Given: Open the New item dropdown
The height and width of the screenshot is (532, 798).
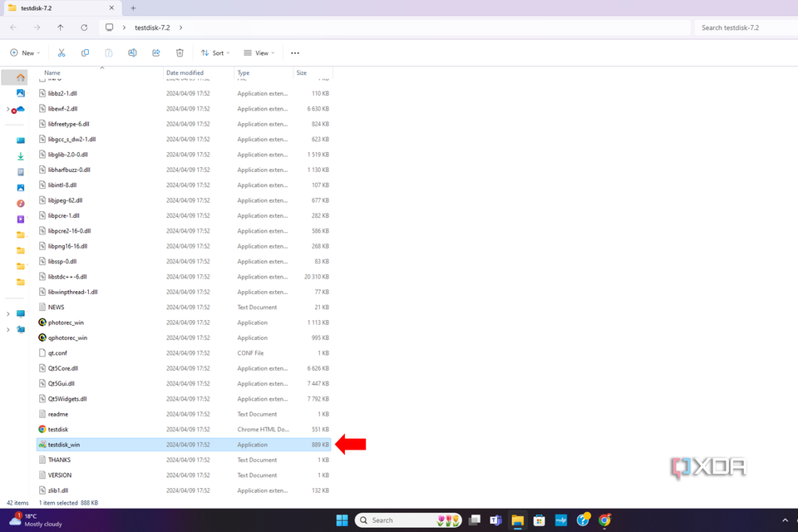Looking at the screenshot, I should coord(25,53).
